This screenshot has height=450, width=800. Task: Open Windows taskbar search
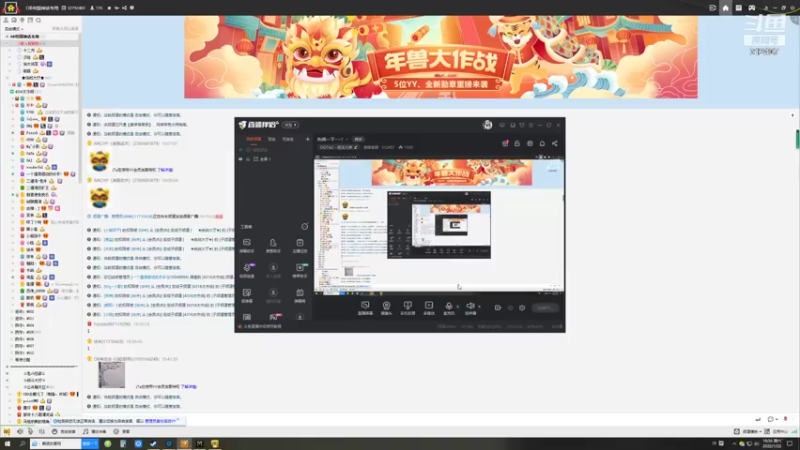point(22,443)
